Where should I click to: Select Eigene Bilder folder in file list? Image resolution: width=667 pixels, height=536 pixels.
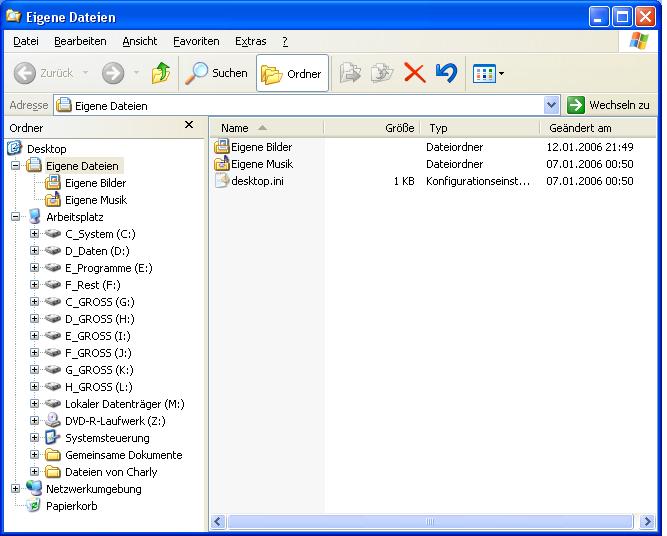click(x=254, y=147)
